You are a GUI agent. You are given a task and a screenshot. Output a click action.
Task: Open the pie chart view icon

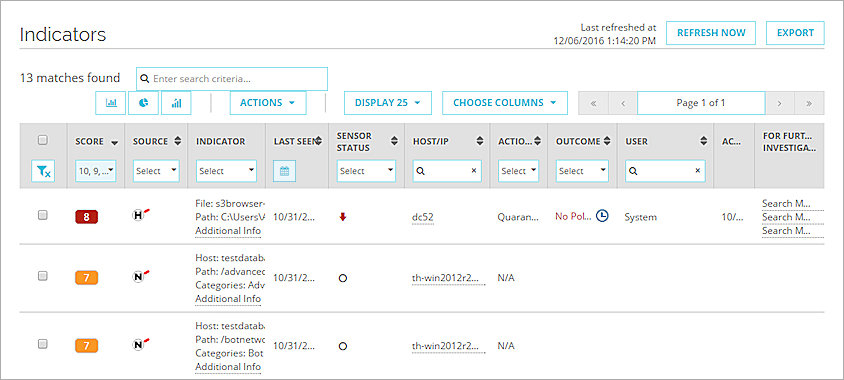click(x=143, y=103)
